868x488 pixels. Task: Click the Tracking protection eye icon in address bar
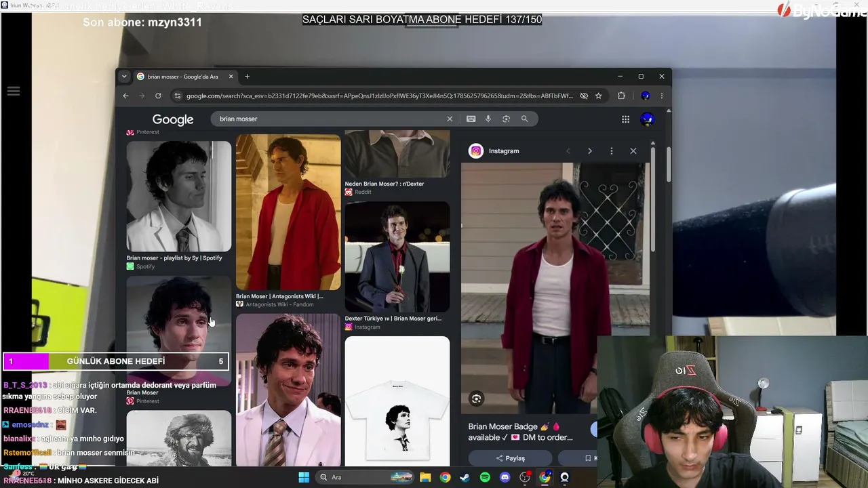click(x=584, y=96)
